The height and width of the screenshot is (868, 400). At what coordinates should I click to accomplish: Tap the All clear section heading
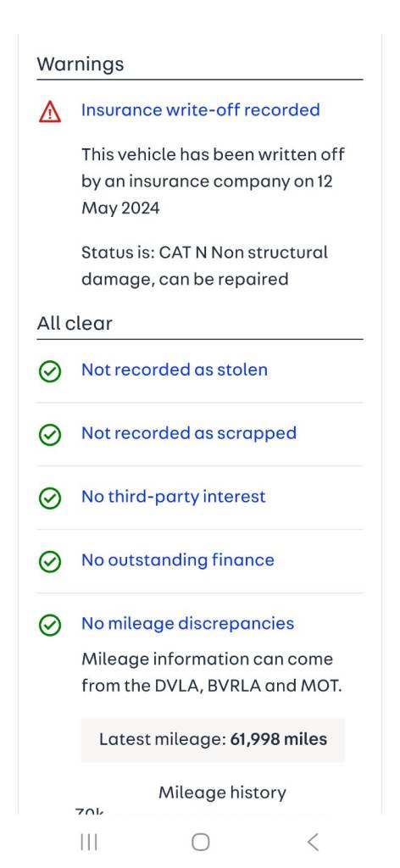[x=74, y=323]
